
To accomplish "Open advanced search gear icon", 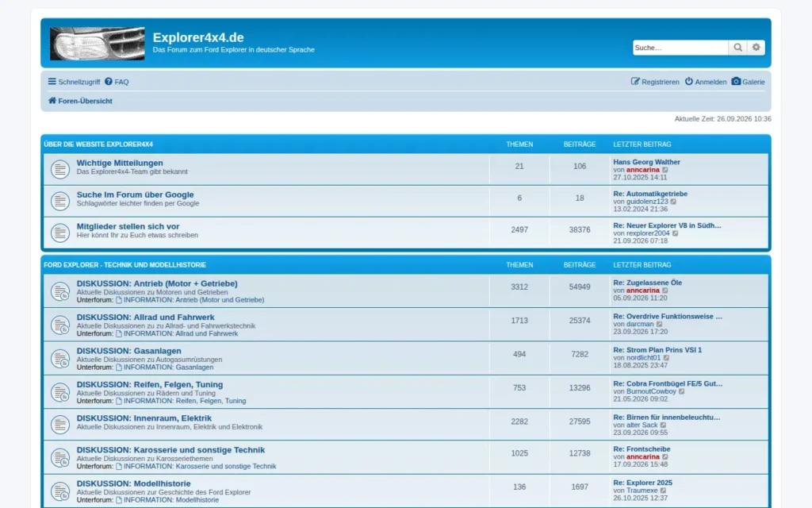I will point(756,47).
